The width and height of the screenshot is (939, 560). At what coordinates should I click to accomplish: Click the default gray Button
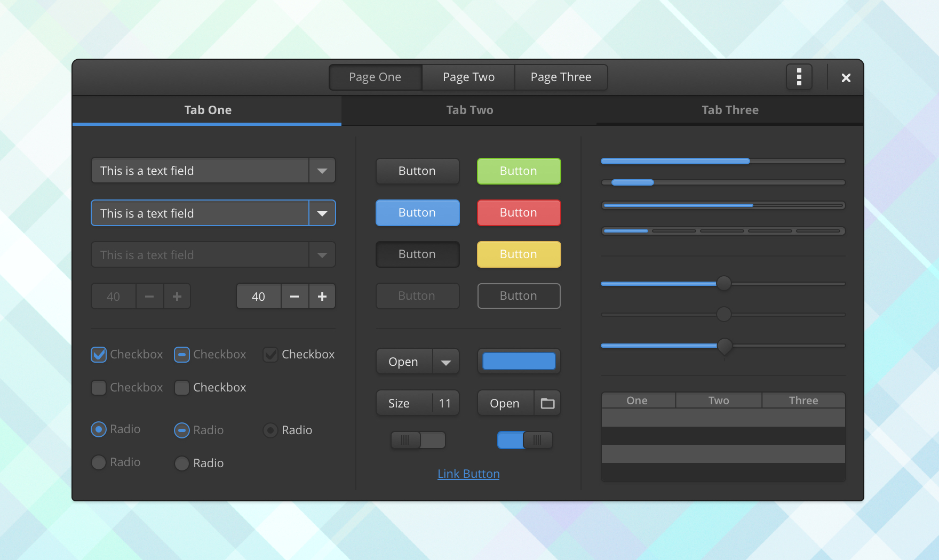418,171
